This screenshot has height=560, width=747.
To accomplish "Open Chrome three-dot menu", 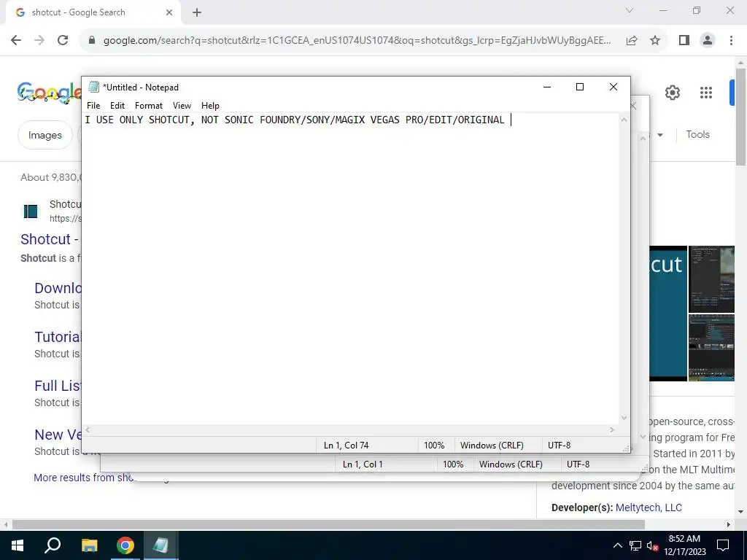I will (731, 40).
